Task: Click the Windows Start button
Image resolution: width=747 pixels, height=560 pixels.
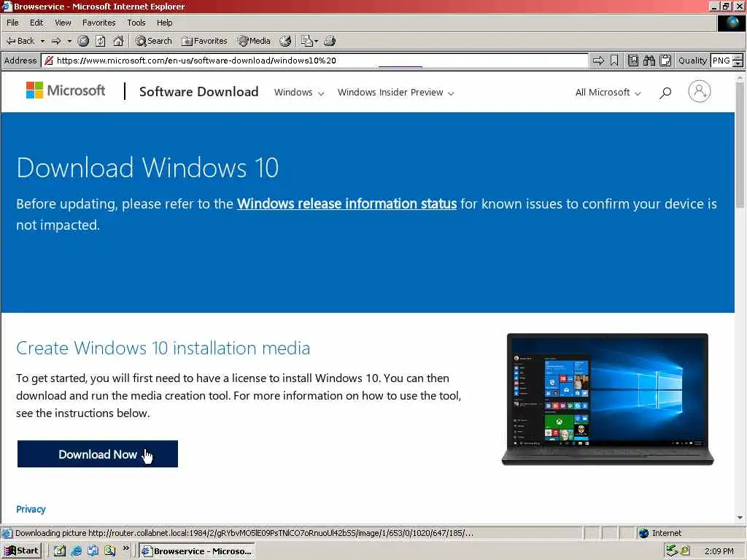Action: coord(22,551)
